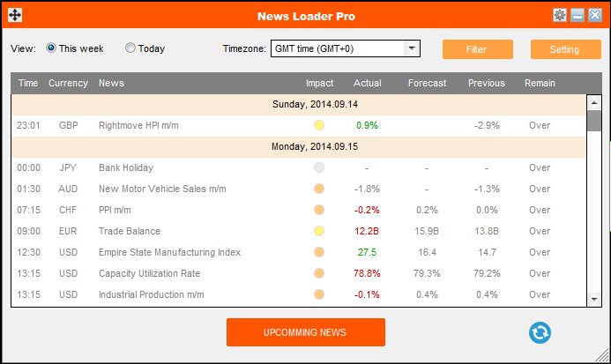The width and height of the screenshot is (611, 364).
Task: Select the This week radio button
Action: (51, 48)
